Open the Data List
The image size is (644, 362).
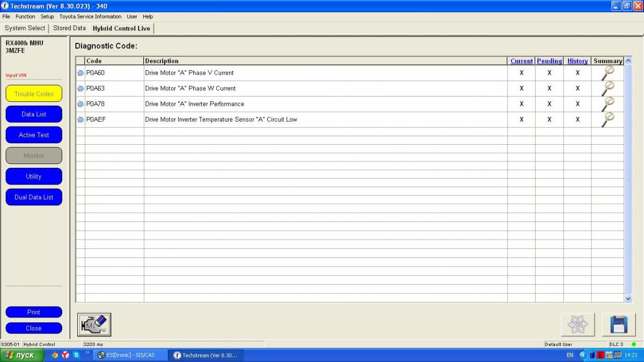pyautogui.click(x=34, y=114)
